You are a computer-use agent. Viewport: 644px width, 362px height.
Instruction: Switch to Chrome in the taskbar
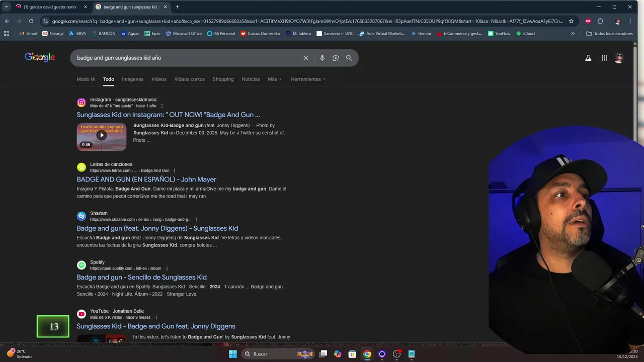coord(367,354)
